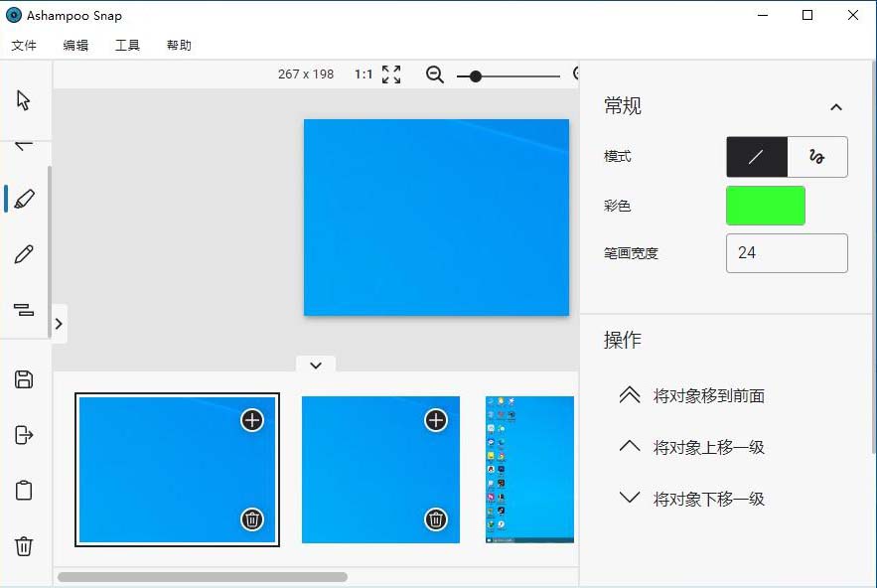Click the export arrow icon

tap(24, 435)
